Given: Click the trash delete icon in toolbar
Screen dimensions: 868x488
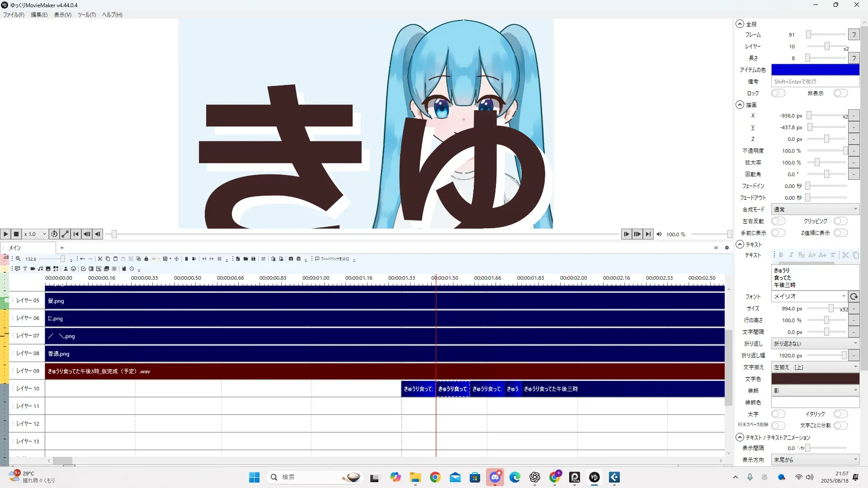Looking at the screenshot, I should 186,259.
